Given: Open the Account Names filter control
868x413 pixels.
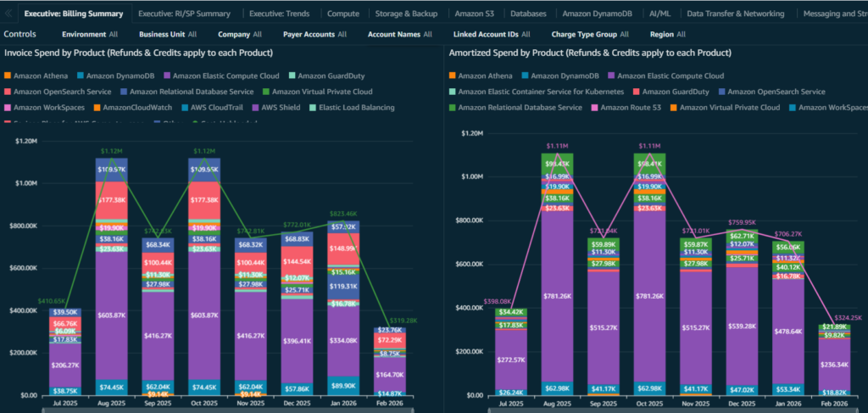Looking at the screenshot, I should 400,34.
